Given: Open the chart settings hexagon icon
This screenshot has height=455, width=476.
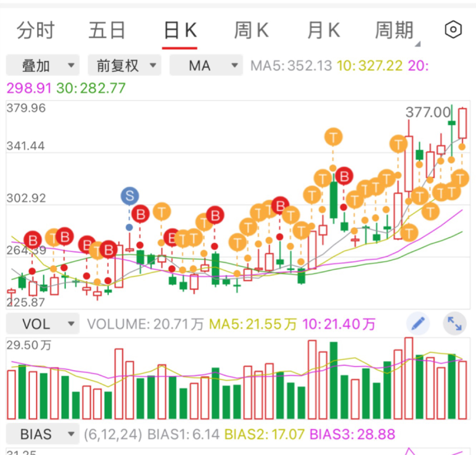Looking at the screenshot, I should pos(453,29).
